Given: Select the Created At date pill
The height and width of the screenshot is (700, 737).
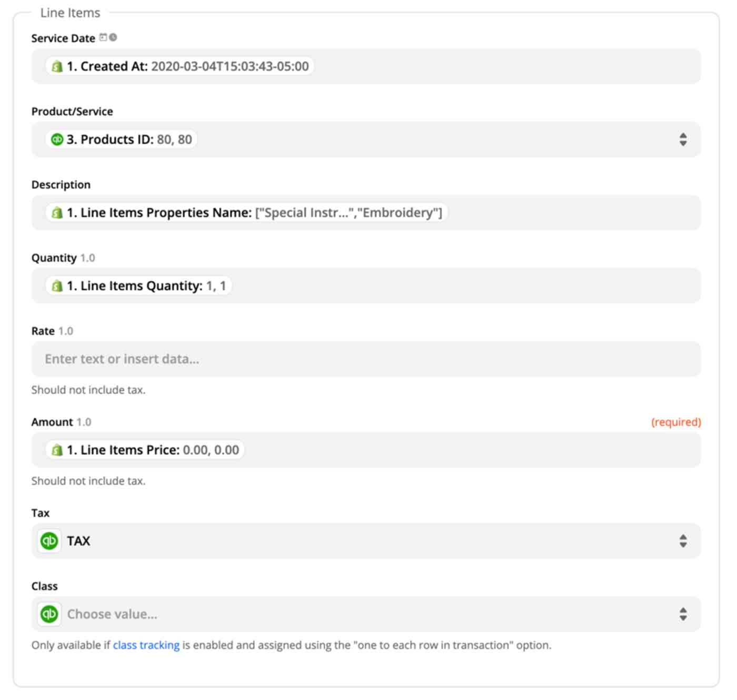Looking at the screenshot, I should [180, 66].
